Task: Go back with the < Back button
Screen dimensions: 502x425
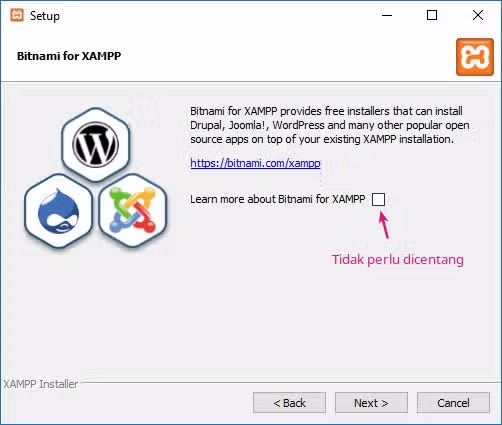Action: (x=289, y=403)
